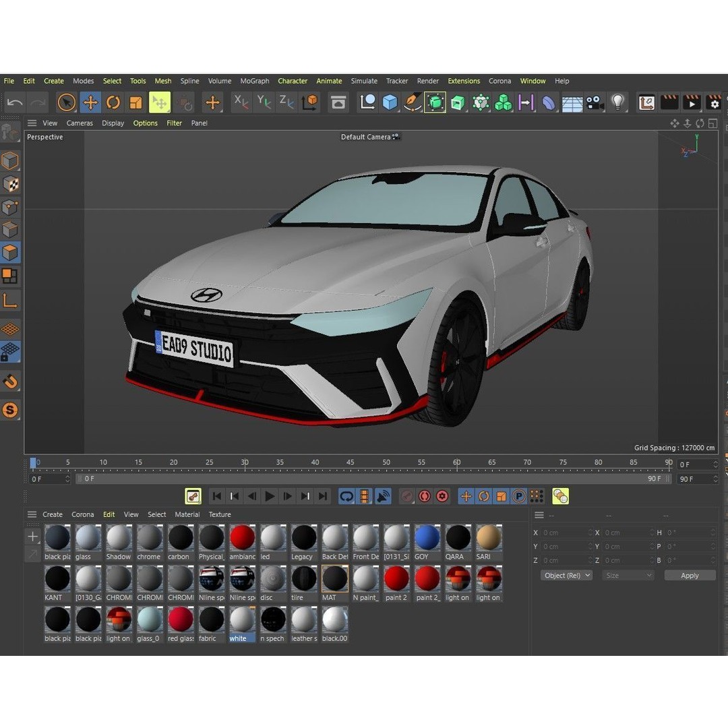Open the Object (Rel) dropdown
This screenshot has height=728, width=728.
[x=566, y=575]
